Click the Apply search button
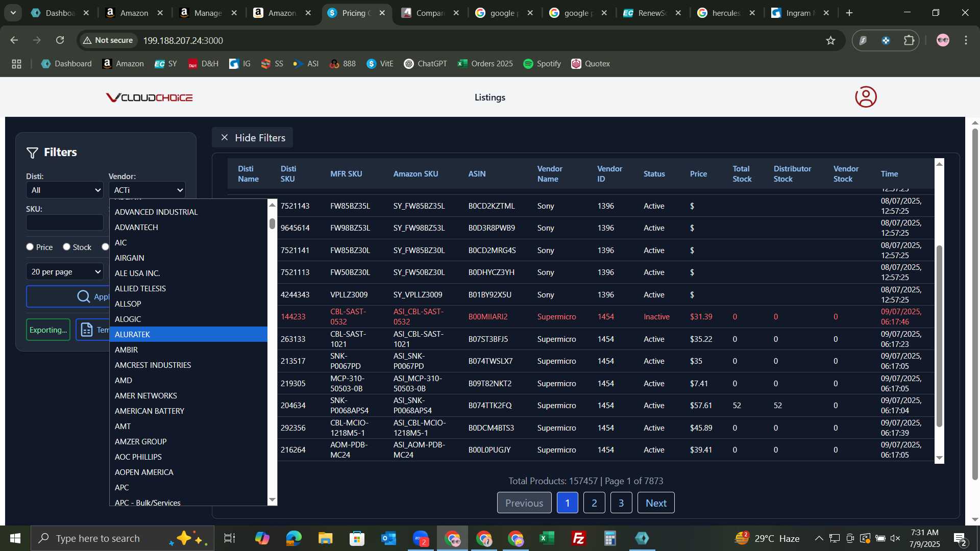Screen dimensions: 980x551 coord(68,296)
